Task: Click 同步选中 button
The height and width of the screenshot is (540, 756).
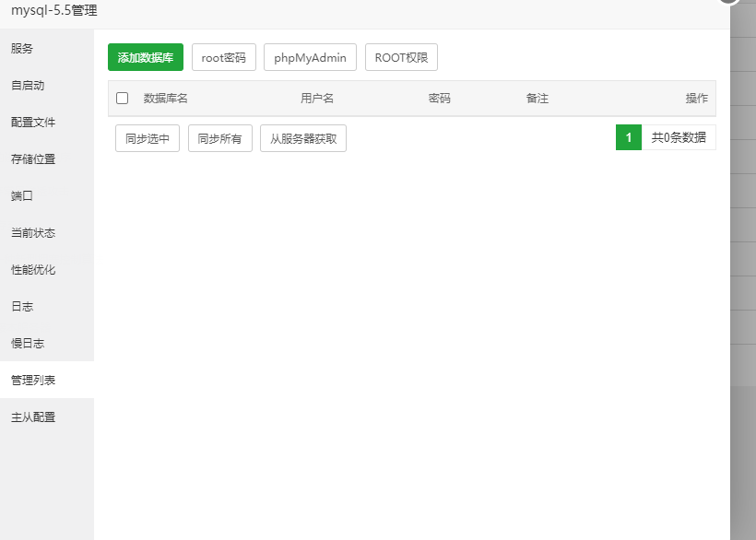Action: (148, 138)
